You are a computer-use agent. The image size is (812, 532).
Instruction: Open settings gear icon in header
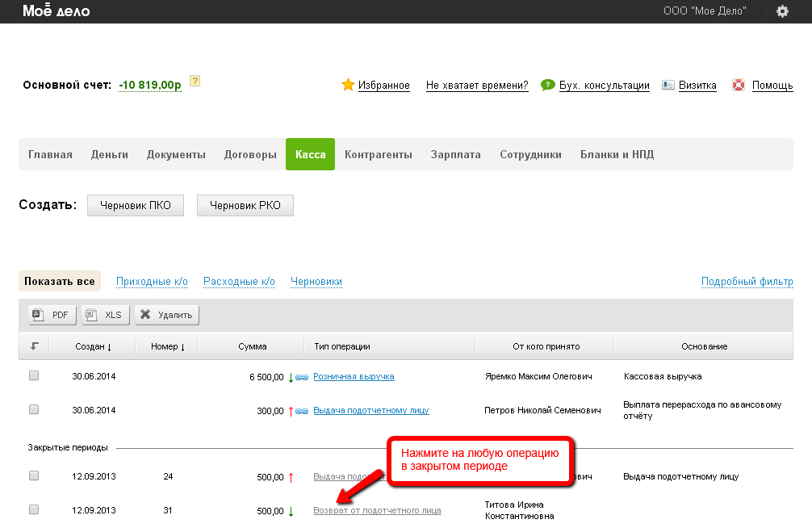tap(781, 11)
